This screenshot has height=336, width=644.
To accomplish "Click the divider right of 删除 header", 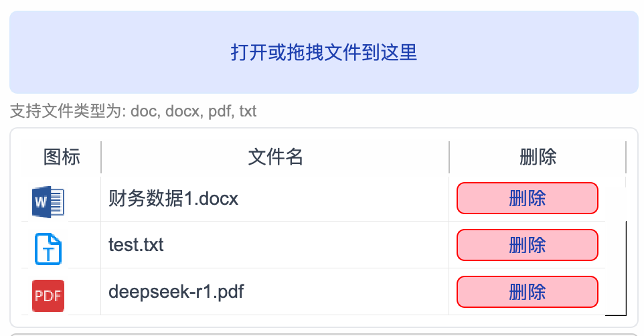I will (626, 157).
